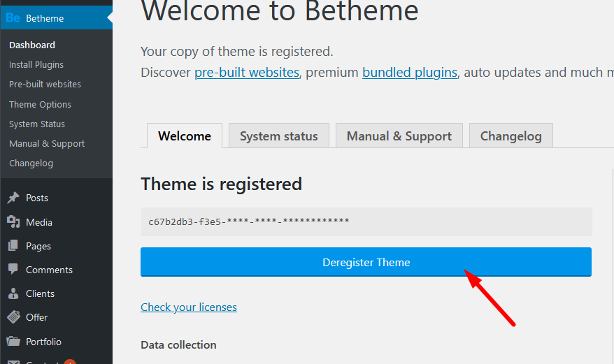Click the Portfolio folder icon
Screen dimensions: 614x364
13,342
